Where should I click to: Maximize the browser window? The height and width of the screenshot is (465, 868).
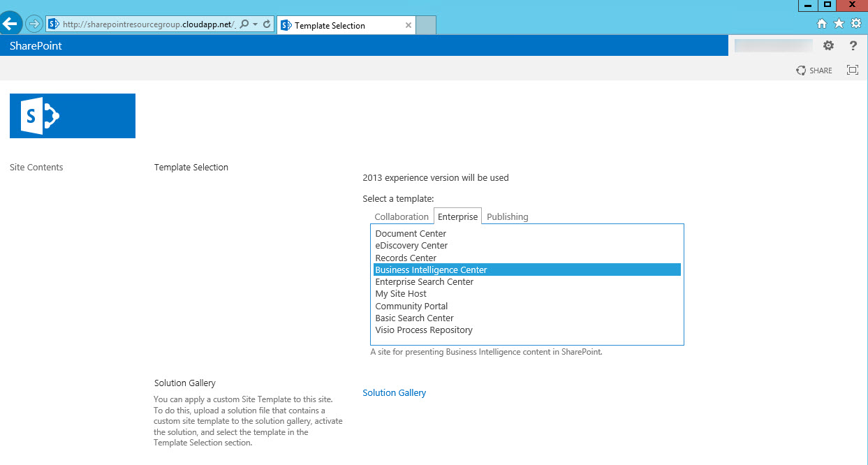pos(827,5)
